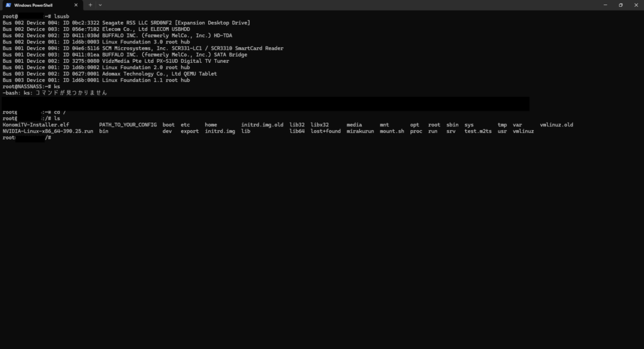The height and width of the screenshot is (349, 644).
Task: Click PATH_TO_YOUR_CONFIG in the listing
Action: (128, 125)
